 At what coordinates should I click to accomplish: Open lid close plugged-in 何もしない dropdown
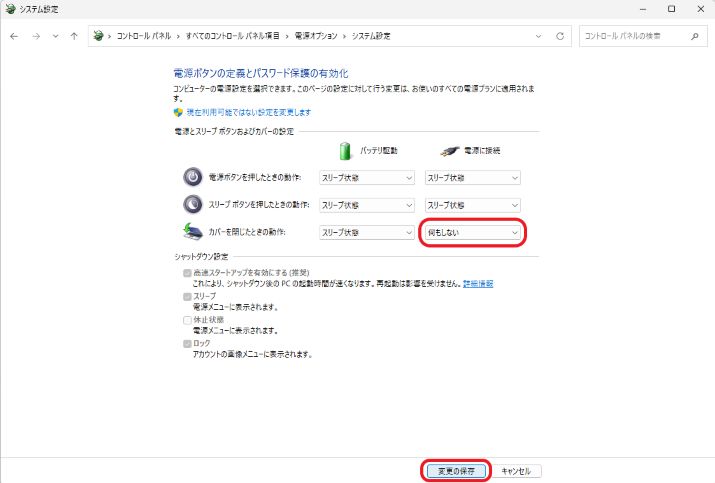[472, 233]
